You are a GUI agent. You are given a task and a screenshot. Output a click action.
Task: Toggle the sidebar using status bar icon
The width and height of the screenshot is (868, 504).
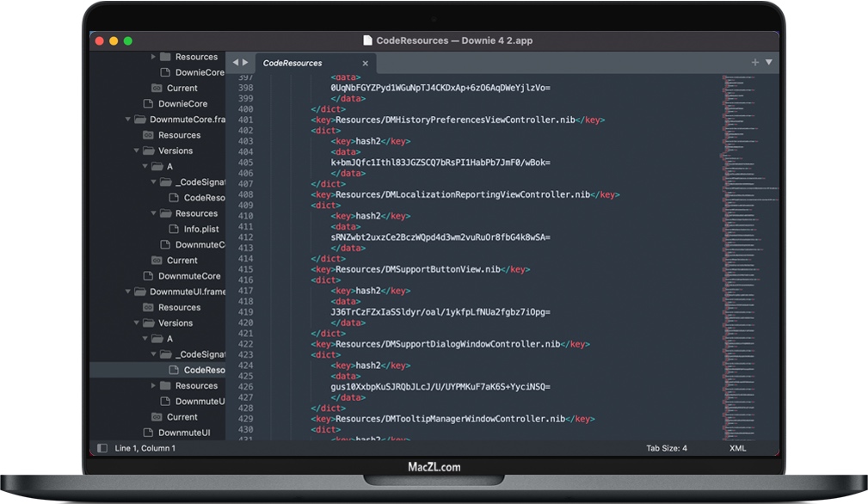(x=102, y=448)
